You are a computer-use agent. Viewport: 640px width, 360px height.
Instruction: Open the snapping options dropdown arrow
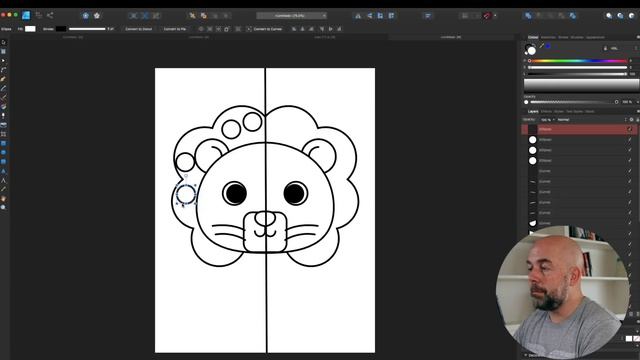(495, 16)
